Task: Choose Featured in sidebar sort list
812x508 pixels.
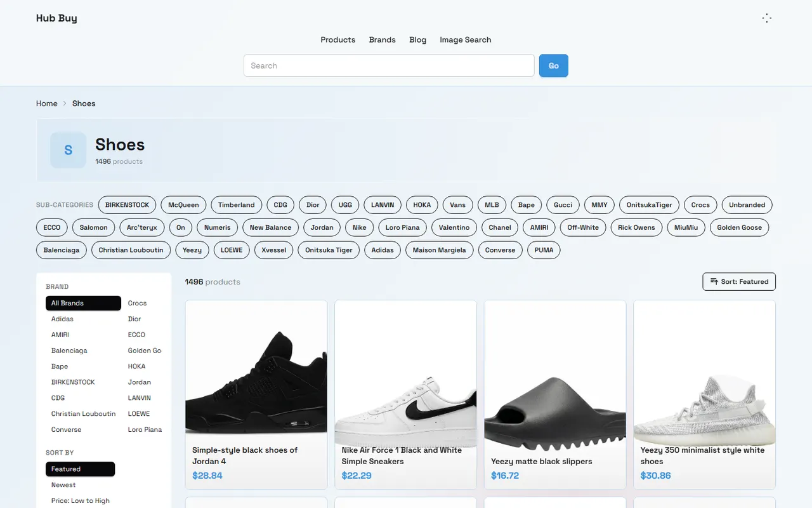Action: pyautogui.click(x=80, y=469)
